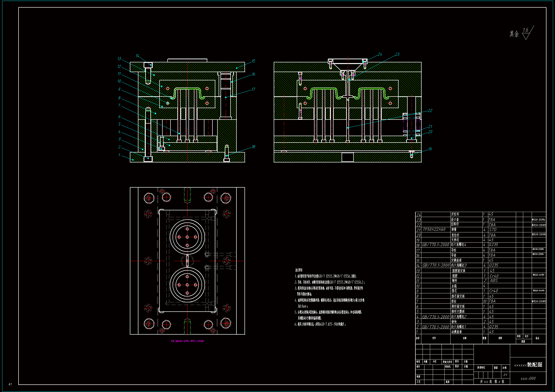The height and width of the screenshot is (392, 555).
Task: Click the A1 sheet size label
Action: [10, 384]
